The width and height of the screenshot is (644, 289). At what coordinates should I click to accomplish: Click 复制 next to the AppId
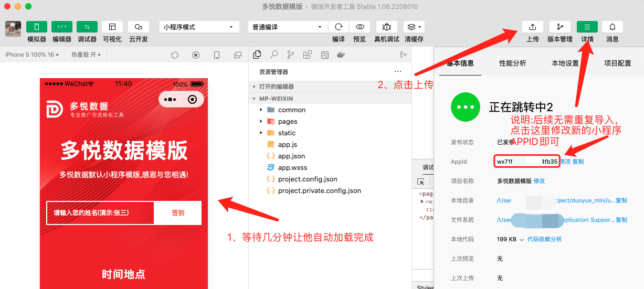(x=578, y=162)
